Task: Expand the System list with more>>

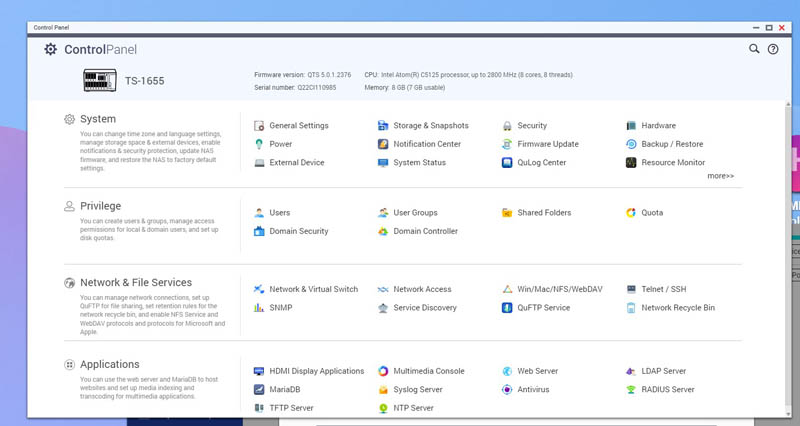Action: coord(720,176)
